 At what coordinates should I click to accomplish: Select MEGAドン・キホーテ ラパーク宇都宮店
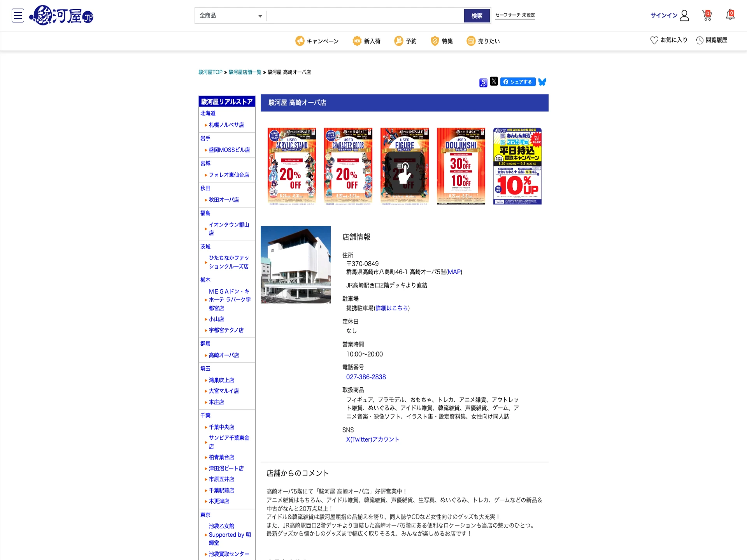point(230,299)
